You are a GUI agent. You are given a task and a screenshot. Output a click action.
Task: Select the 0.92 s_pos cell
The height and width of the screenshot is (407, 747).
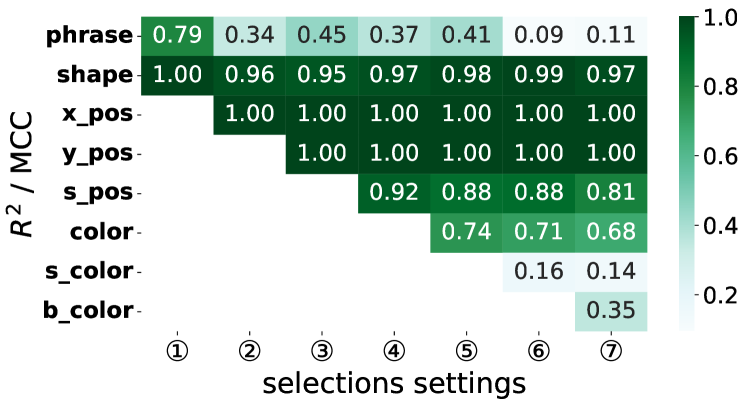coord(393,192)
